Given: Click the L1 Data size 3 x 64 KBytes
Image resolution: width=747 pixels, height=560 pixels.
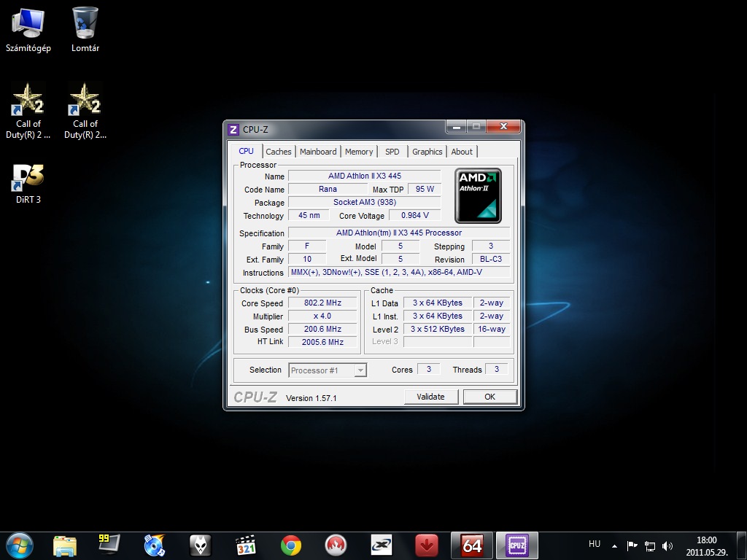Looking at the screenshot, I should 438,303.
